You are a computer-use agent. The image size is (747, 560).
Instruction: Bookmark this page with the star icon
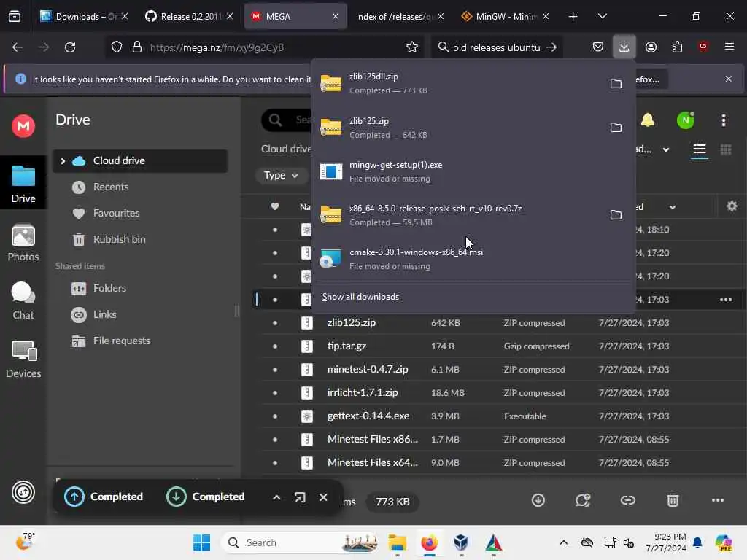[x=412, y=47]
